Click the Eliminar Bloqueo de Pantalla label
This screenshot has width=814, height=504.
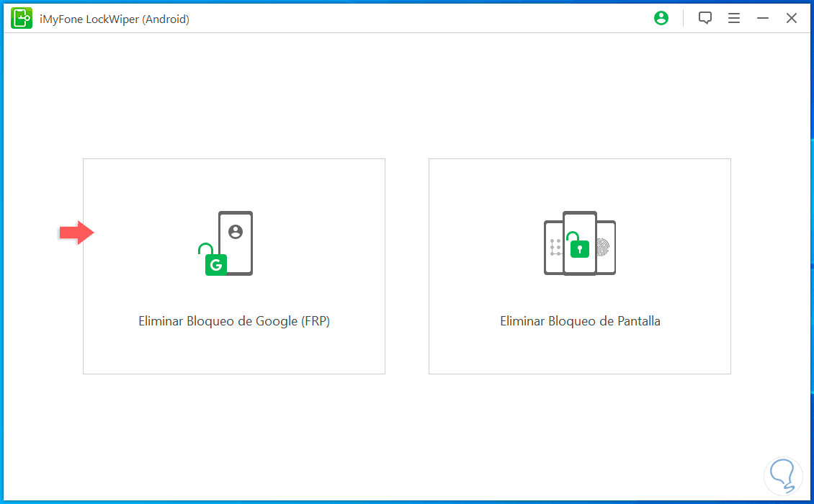click(580, 321)
